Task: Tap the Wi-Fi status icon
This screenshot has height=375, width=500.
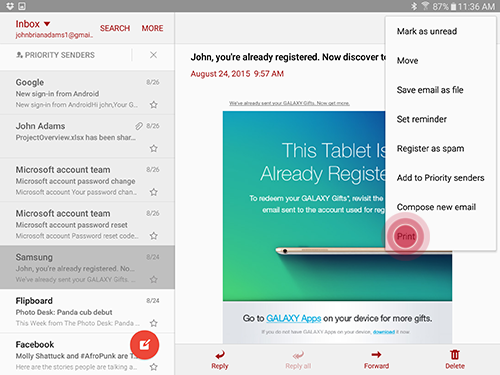Action: pyautogui.click(x=425, y=6)
